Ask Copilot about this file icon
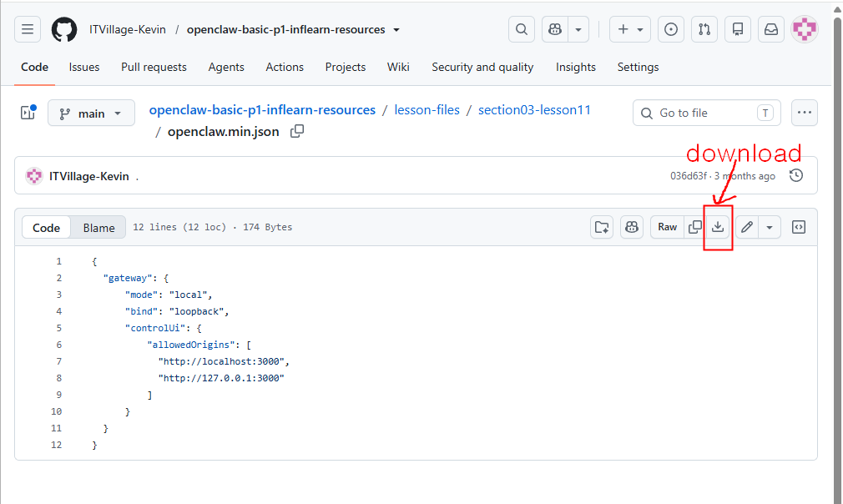The height and width of the screenshot is (504, 843). (x=632, y=227)
